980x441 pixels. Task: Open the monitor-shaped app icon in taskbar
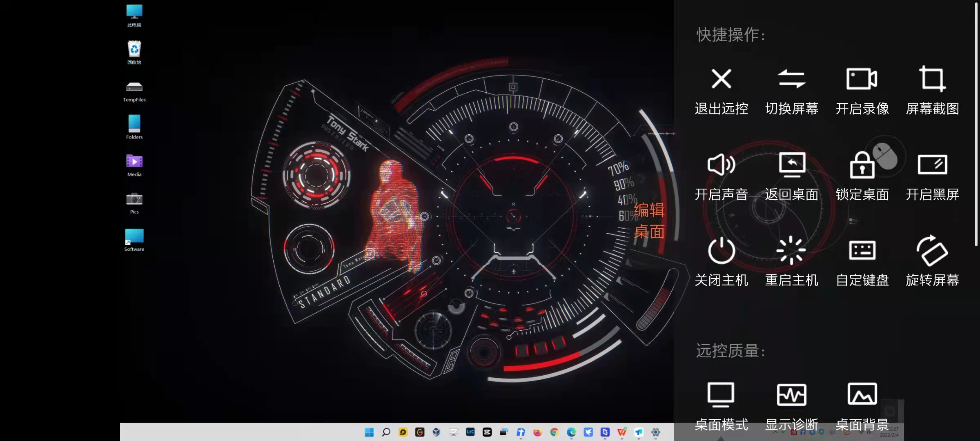[453, 432]
